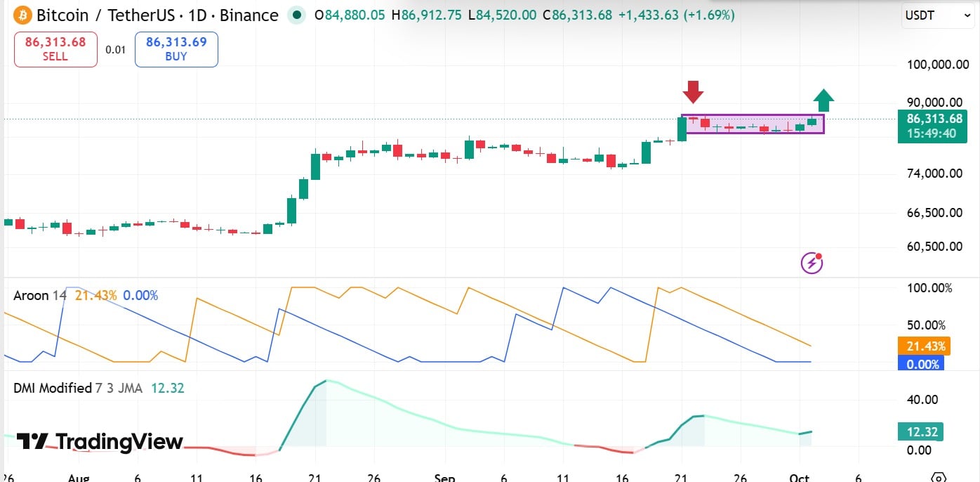Click the Aug date label on time axis
This screenshot has width=980, height=482.
pyautogui.click(x=79, y=477)
